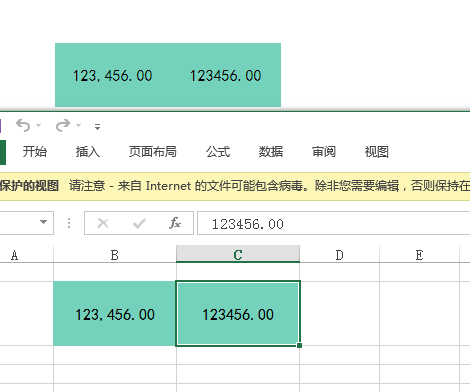The height and width of the screenshot is (392, 470).
Task: Open the 插入 ribbon tab
Action: tap(88, 152)
